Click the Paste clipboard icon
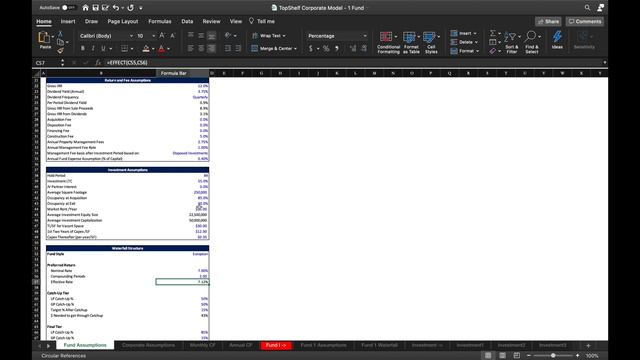This screenshot has height=360, width=640. click(44, 38)
